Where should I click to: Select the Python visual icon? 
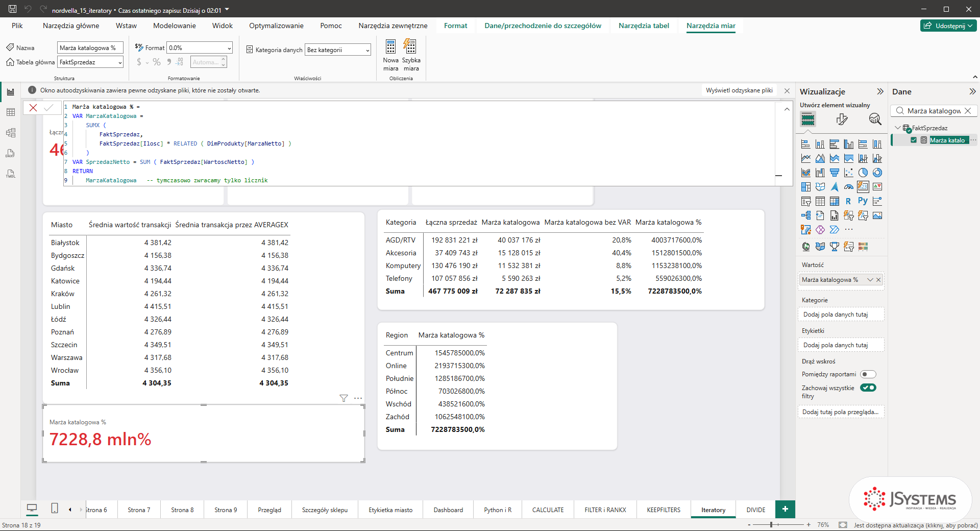(863, 201)
